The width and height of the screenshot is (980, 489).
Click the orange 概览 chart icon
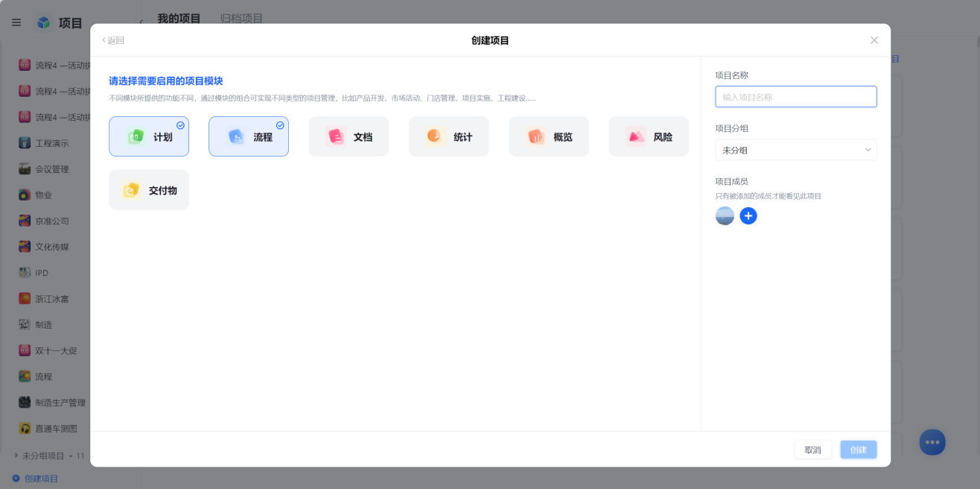tap(535, 136)
